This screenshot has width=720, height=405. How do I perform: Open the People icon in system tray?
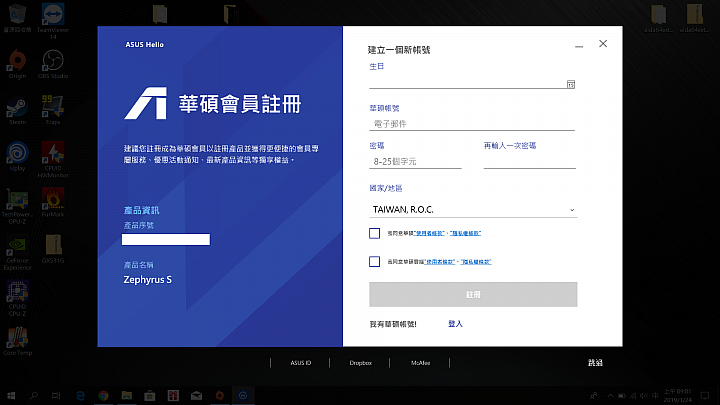[x=593, y=395]
